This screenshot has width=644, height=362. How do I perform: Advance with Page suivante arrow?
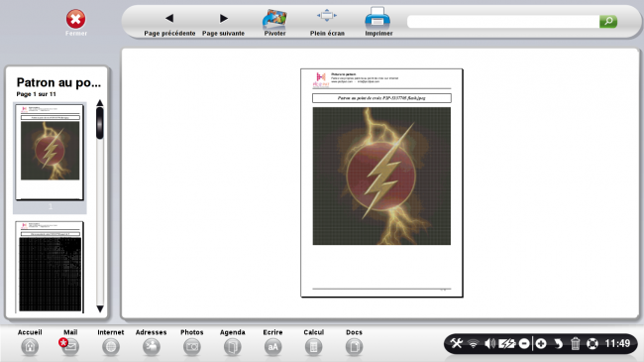(x=224, y=19)
